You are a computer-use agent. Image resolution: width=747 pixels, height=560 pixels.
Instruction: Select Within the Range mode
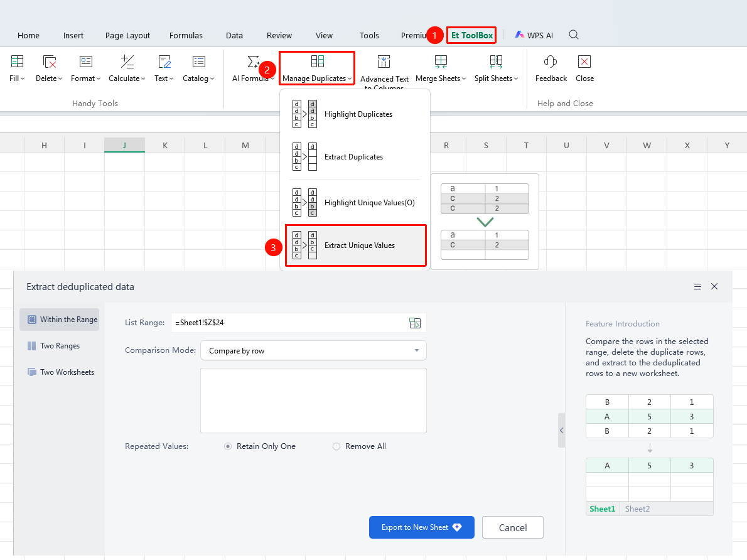click(60, 320)
